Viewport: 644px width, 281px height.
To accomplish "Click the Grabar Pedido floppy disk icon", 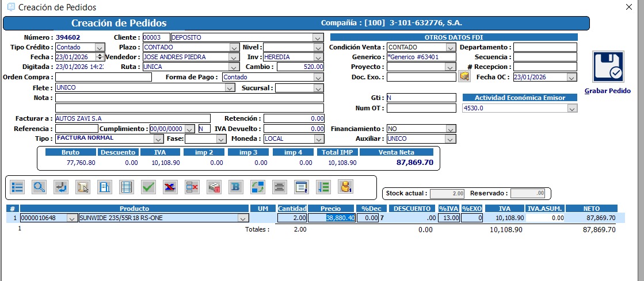I will (608, 67).
